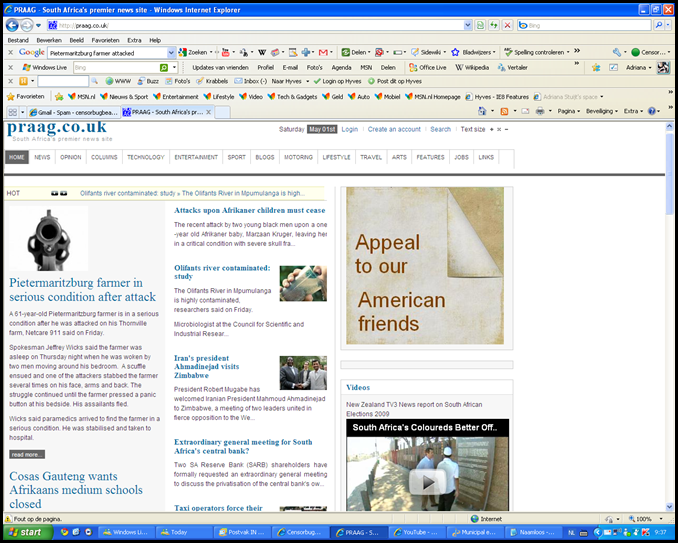This screenshot has width=678, height=543.
Task: Open the Google search box dropdown arrow
Action: pos(171,53)
